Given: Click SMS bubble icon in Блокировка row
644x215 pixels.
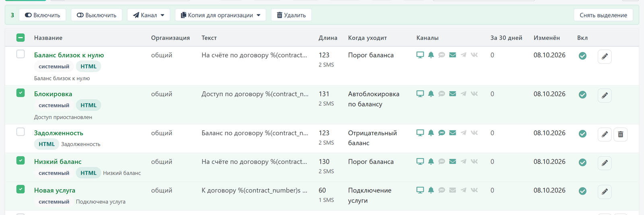Looking at the screenshot, I should tap(442, 94).
